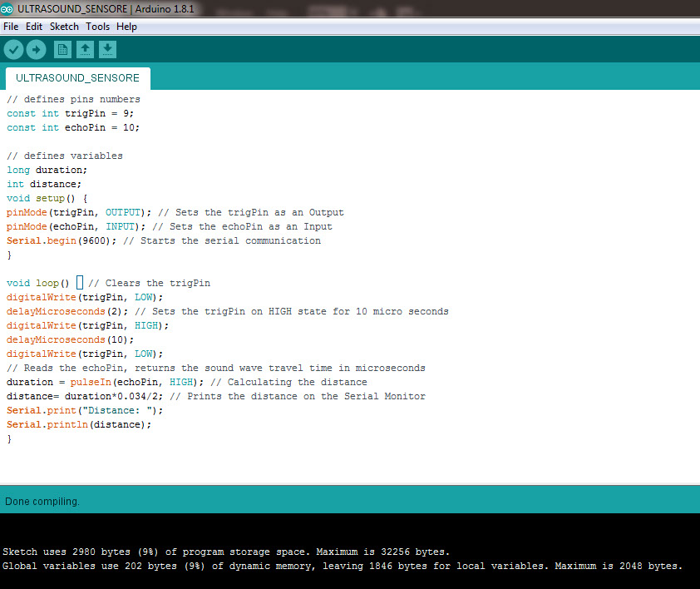Open the Sketch menu

[x=64, y=27]
